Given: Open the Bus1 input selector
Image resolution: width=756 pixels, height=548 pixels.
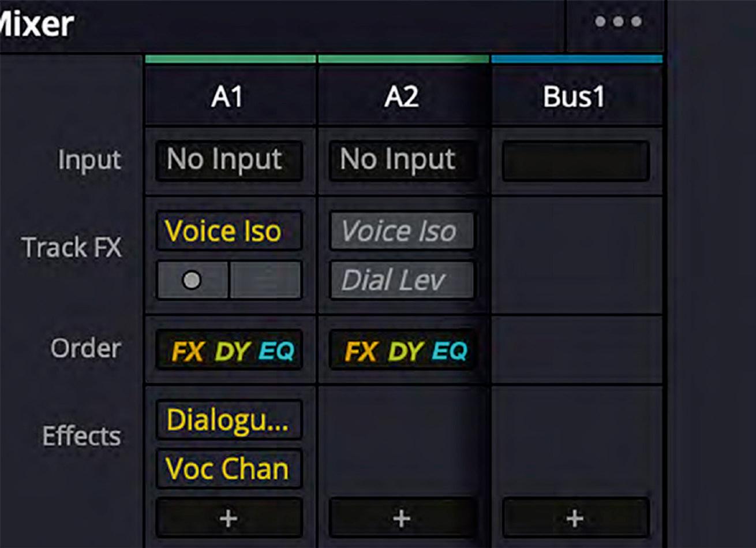Looking at the screenshot, I should [x=575, y=160].
